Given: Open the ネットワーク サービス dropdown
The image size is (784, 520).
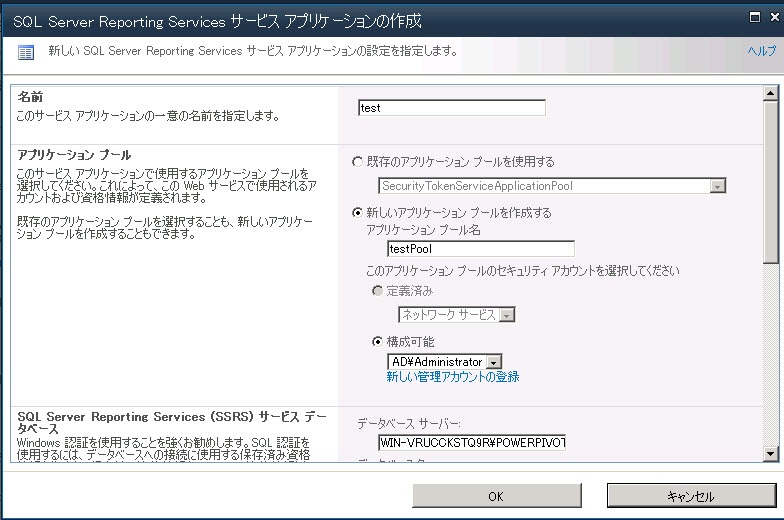Looking at the screenshot, I should coord(456,314).
